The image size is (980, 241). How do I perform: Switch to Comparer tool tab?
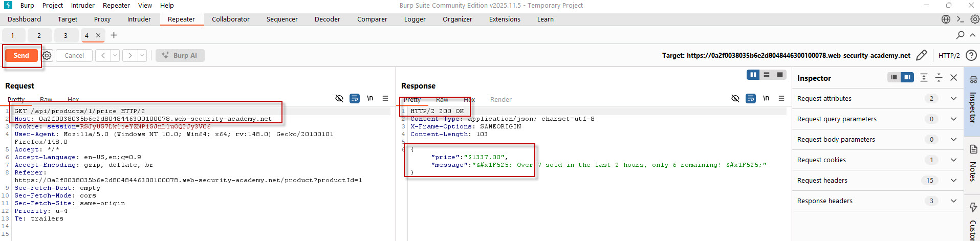pos(372,19)
